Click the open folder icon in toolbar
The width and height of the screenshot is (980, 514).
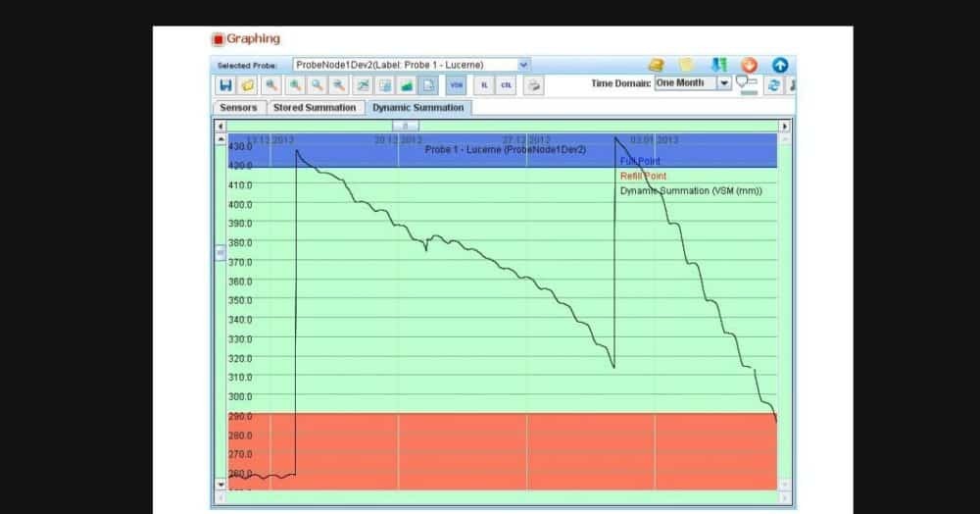tap(249, 85)
